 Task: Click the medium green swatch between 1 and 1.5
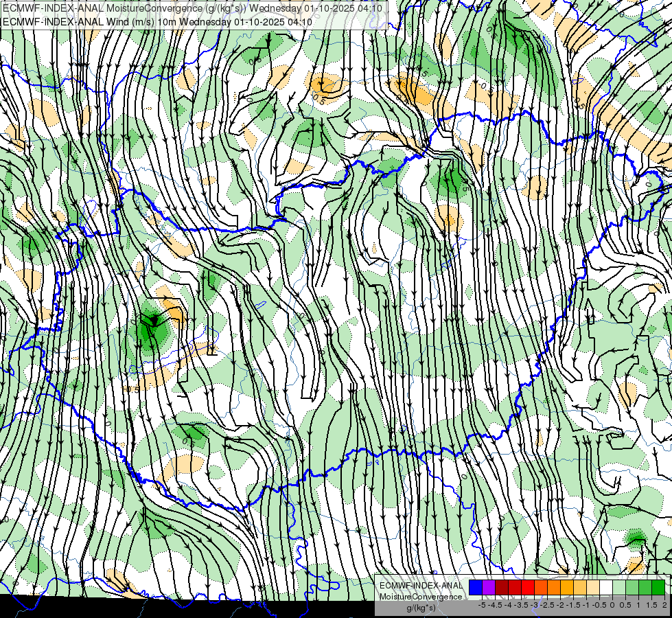645,587
